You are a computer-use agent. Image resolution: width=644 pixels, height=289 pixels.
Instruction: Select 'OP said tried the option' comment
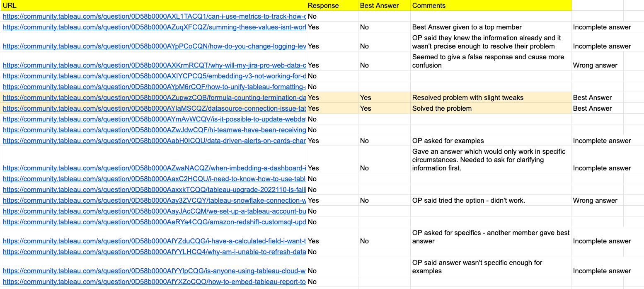[x=491, y=200]
